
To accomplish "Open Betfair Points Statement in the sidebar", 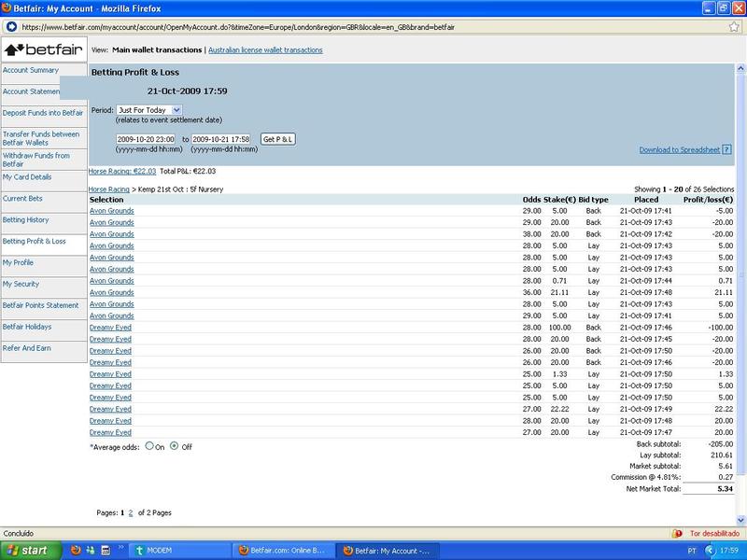I will point(40,305).
